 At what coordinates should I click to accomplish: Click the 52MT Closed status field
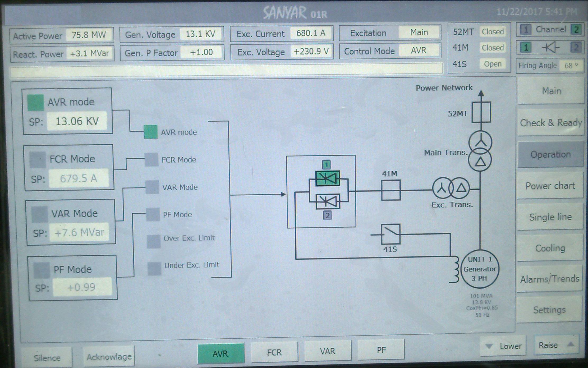click(x=493, y=32)
